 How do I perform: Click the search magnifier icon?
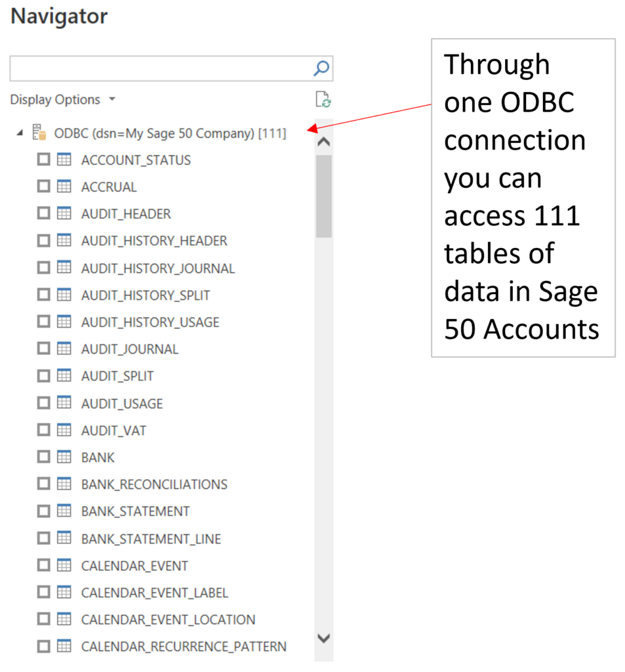[x=321, y=68]
